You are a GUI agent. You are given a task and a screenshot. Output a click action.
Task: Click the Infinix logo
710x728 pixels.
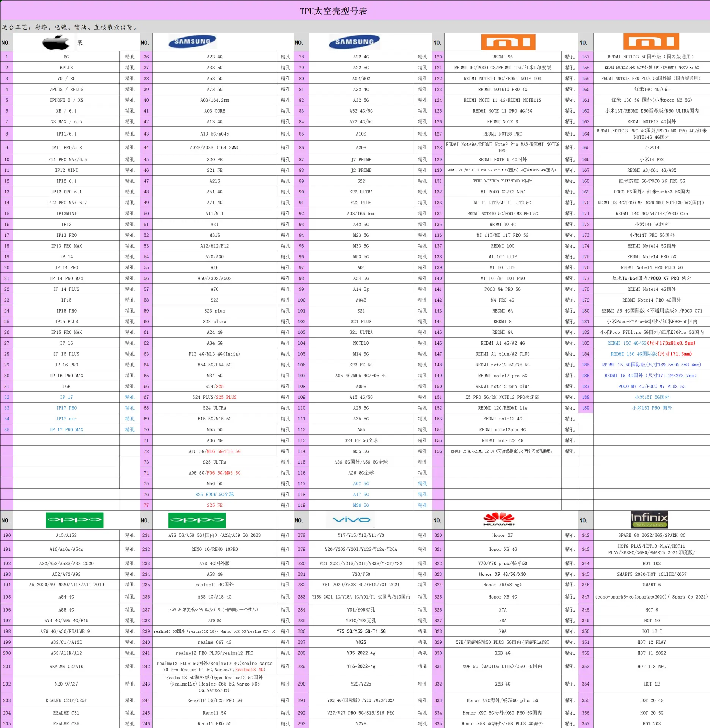click(x=649, y=519)
